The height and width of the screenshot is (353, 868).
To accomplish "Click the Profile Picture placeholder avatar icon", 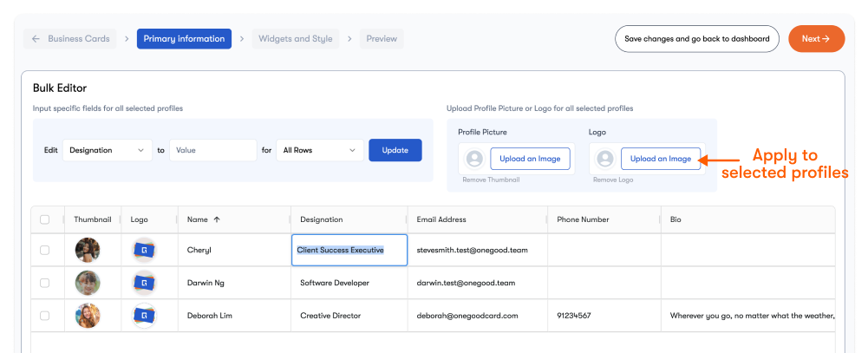I will 474,159.
